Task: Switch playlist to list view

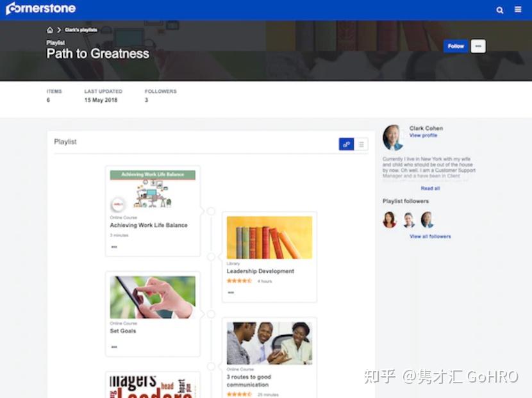Action: 361,144
